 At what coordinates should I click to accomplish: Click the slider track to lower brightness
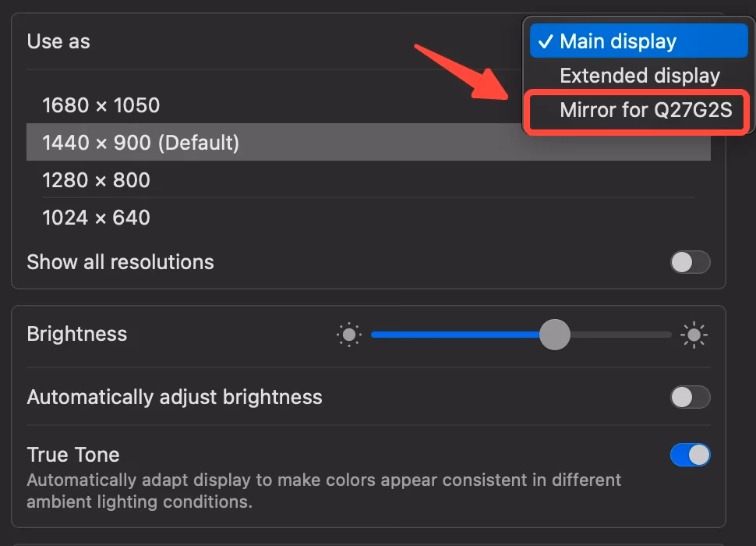click(x=436, y=335)
